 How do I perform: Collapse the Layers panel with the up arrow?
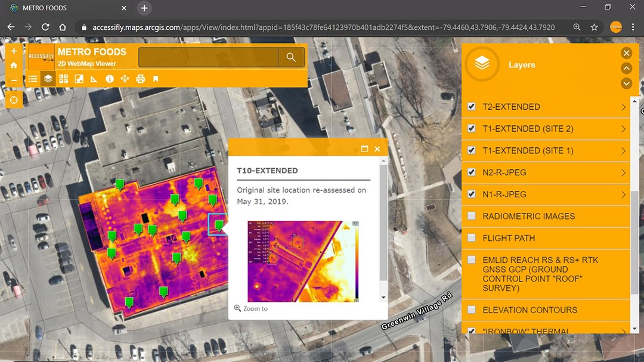pos(626,68)
